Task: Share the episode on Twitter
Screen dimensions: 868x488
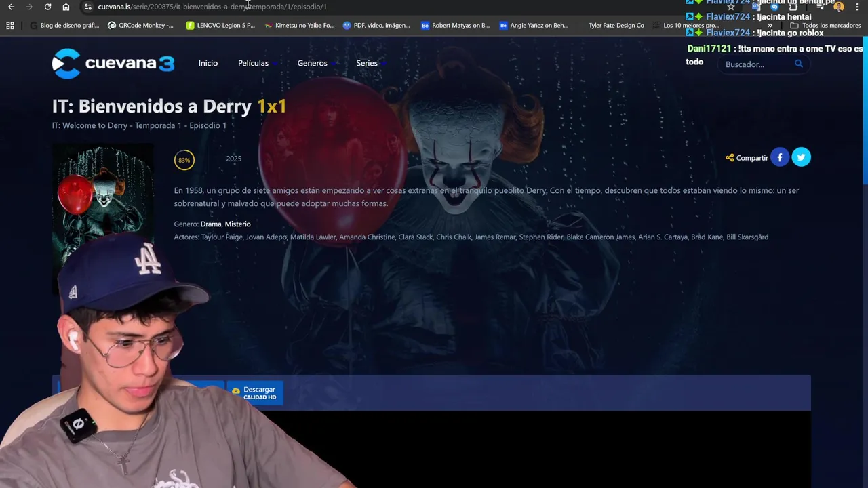Action: [x=801, y=157]
